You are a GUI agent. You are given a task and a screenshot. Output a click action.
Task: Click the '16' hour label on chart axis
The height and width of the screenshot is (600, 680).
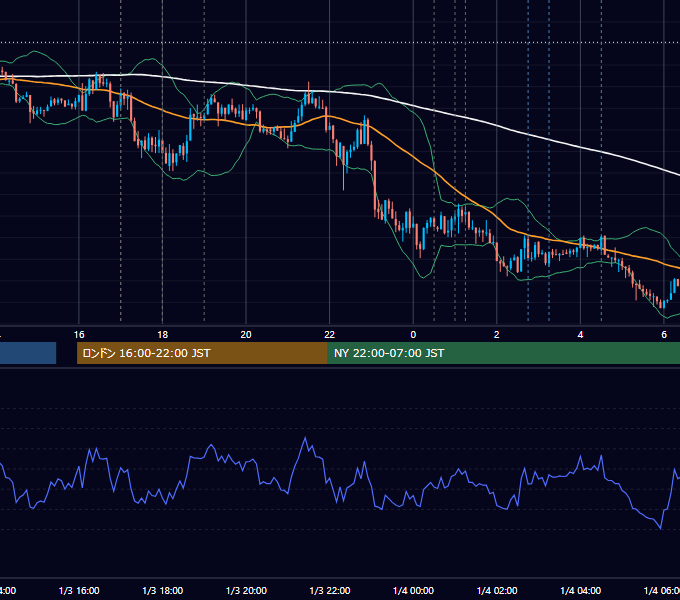(79, 335)
